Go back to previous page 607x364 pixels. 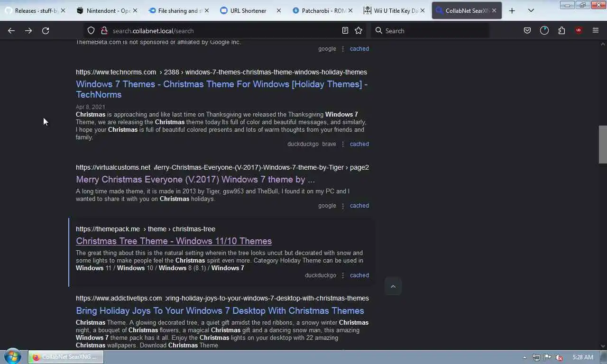pyautogui.click(x=11, y=31)
